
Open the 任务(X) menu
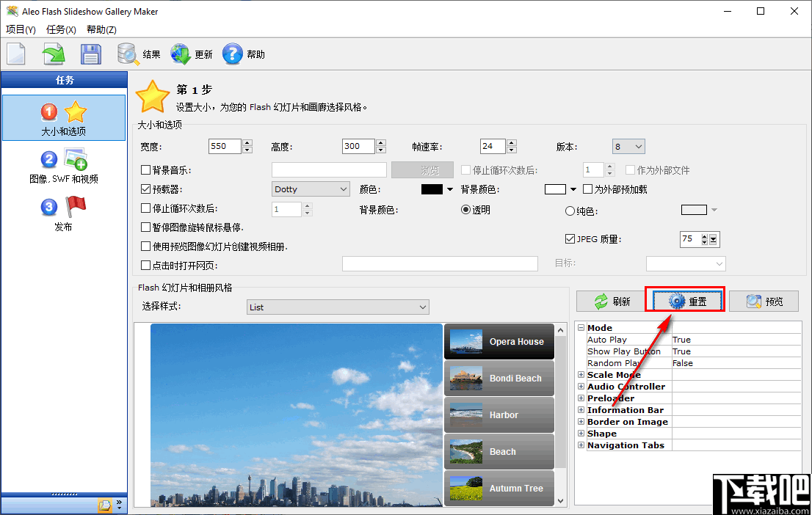(61, 29)
